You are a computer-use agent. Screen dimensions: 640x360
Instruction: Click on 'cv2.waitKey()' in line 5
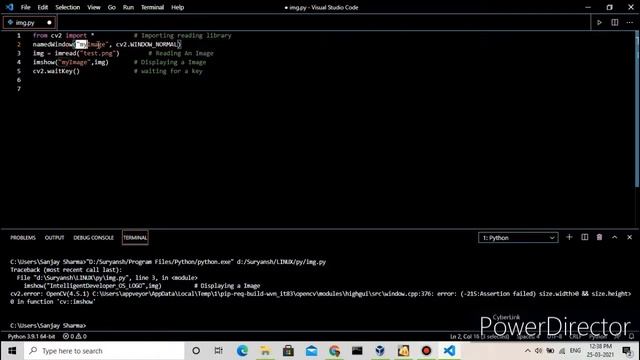click(x=56, y=71)
